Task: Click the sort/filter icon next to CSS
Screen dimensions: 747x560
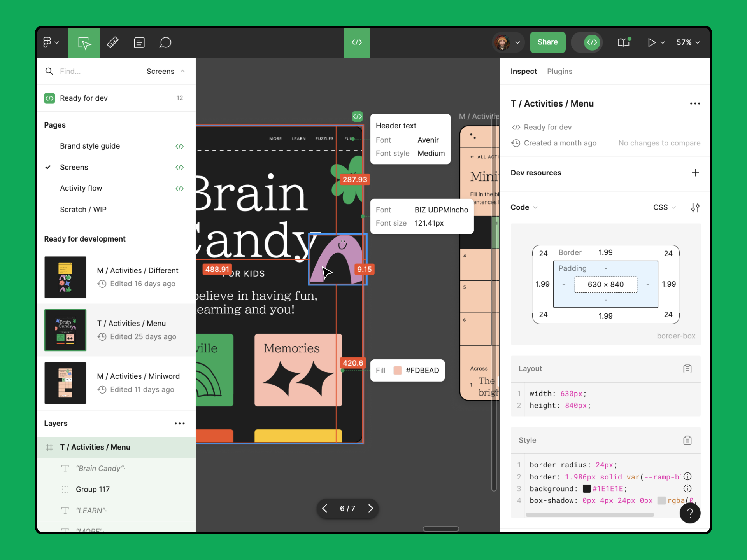Action: point(695,207)
